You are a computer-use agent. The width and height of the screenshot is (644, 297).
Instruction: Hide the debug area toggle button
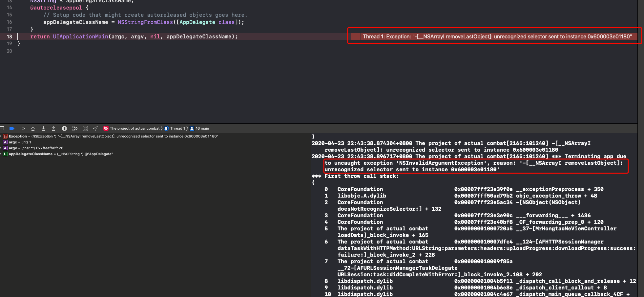2,128
